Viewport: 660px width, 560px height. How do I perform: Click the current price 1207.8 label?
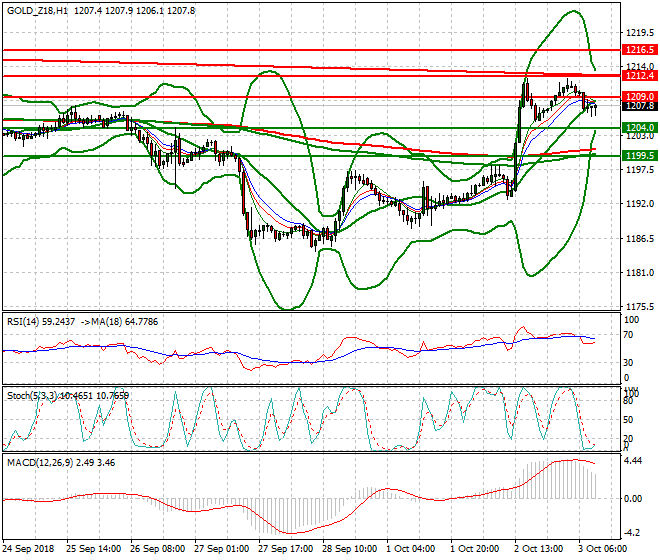point(639,106)
